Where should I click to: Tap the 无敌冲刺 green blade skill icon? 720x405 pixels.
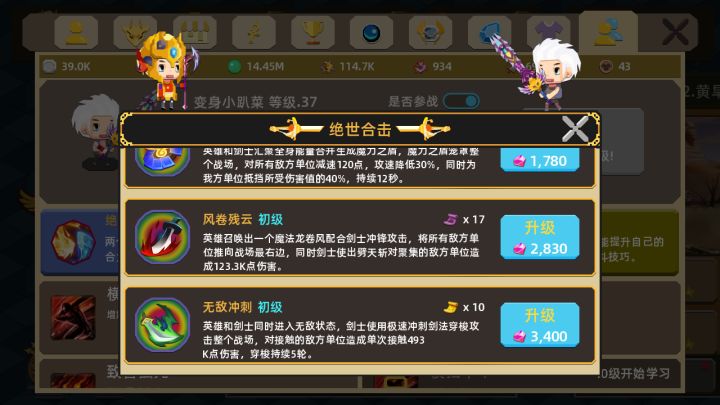[x=163, y=325]
